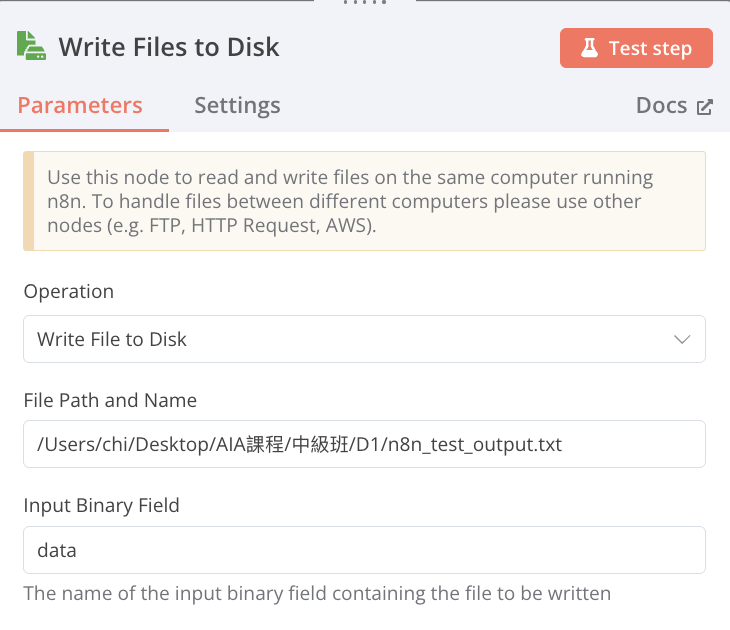The width and height of the screenshot is (730, 630).
Task: Click the "Write Files to Disk" node title
Action: pos(169,47)
